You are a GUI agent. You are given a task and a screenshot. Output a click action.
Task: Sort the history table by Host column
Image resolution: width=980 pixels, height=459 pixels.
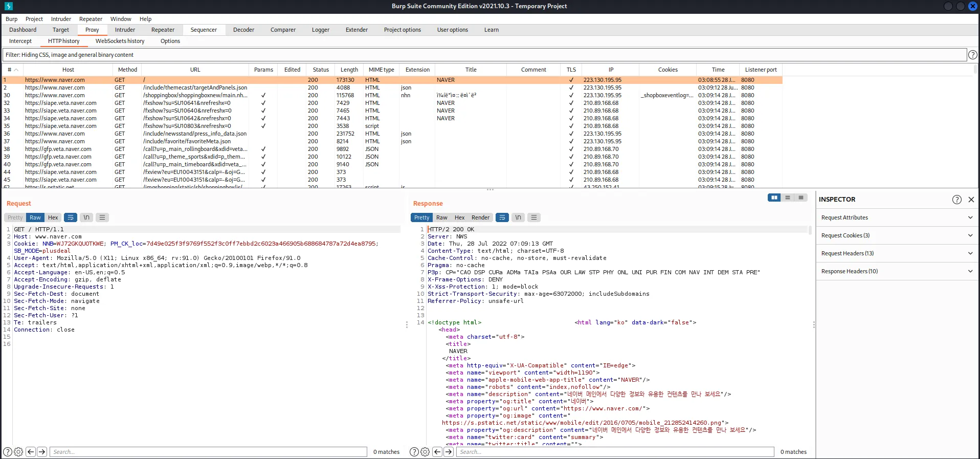pos(68,70)
